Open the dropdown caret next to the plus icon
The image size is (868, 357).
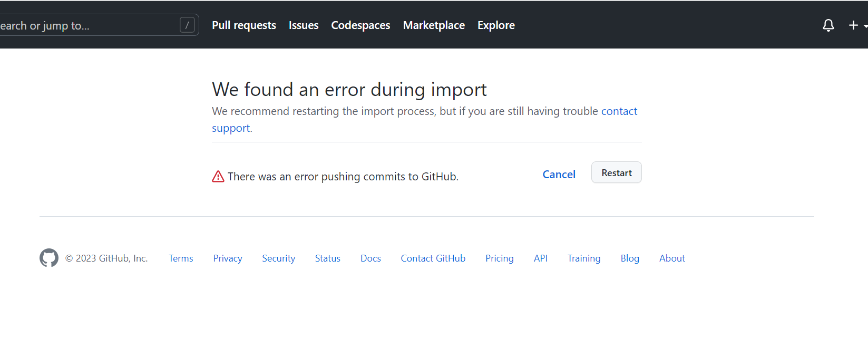[864, 25]
